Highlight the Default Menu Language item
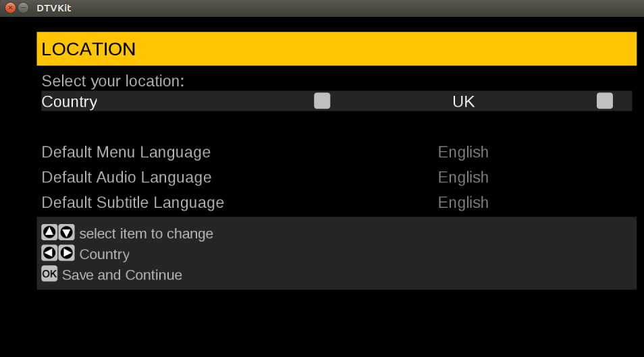Image resolution: width=644 pixels, height=357 pixels. 126,153
